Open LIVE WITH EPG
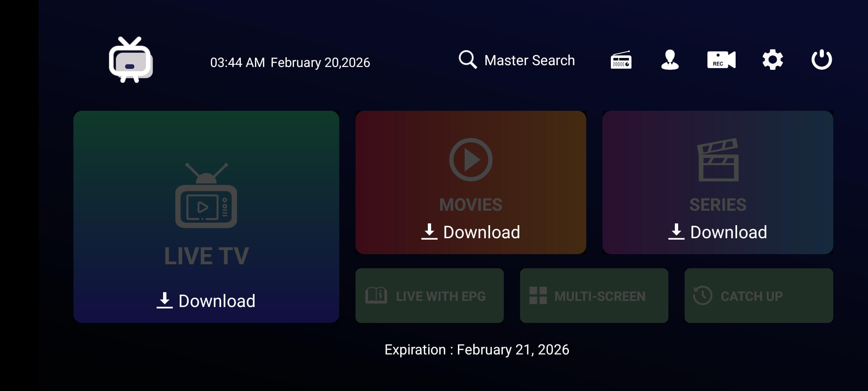Viewport: 868px width, 391px height. (429, 295)
